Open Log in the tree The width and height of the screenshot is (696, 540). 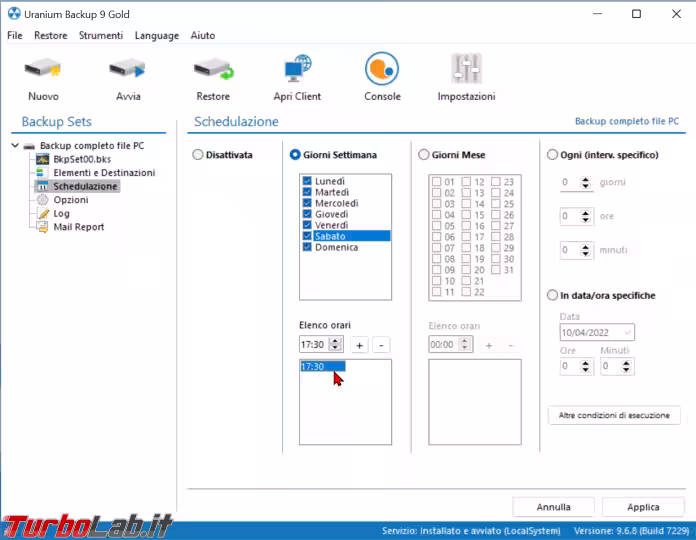point(61,213)
